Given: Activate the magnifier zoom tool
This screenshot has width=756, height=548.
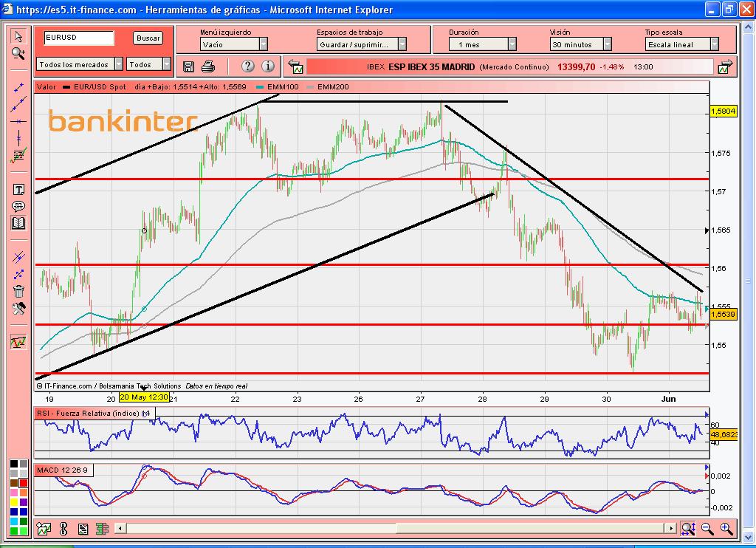Looking at the screenshot, I should (18, 53).
